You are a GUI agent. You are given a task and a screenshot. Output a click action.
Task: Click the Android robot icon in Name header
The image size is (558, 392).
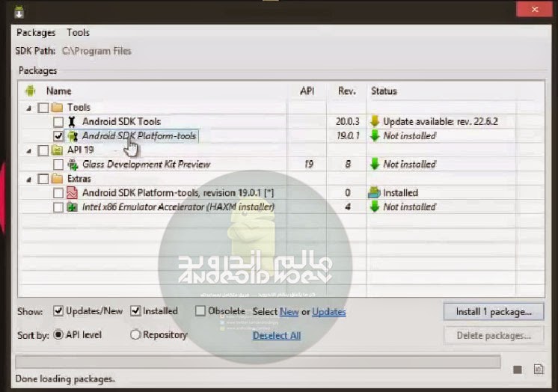(31, 91)
